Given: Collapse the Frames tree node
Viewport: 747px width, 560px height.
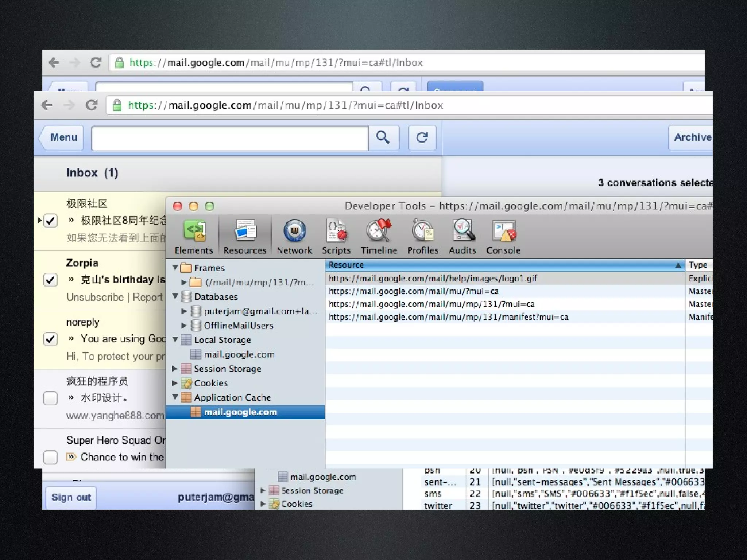Looking at the screenshot, I should 175,268.
